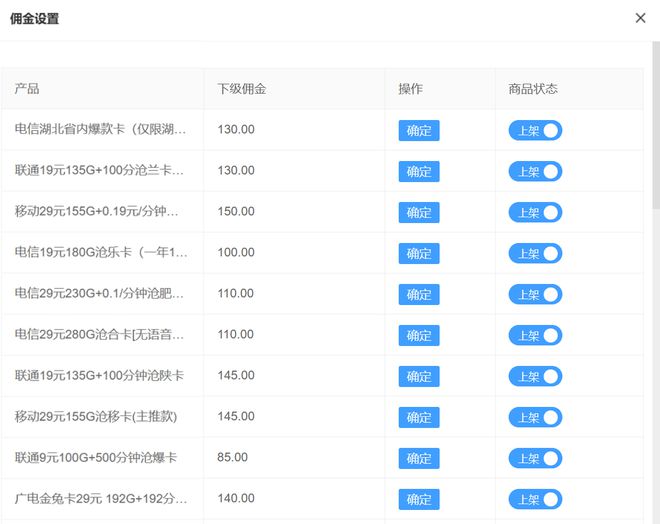Toggle 上架 switch for 电信29元280G沧合卡
This screenshot has height=524, width=660.
click(535, 335)
